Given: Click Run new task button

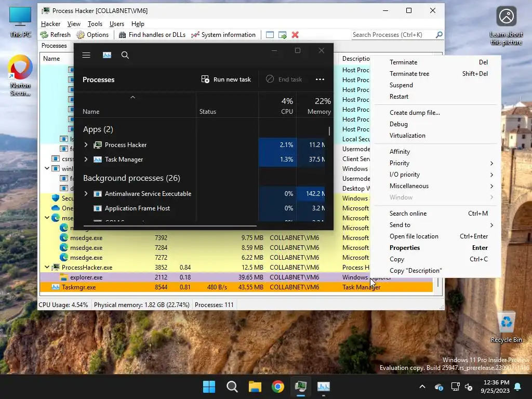Looking at the screenshot, I should [226, 79].
